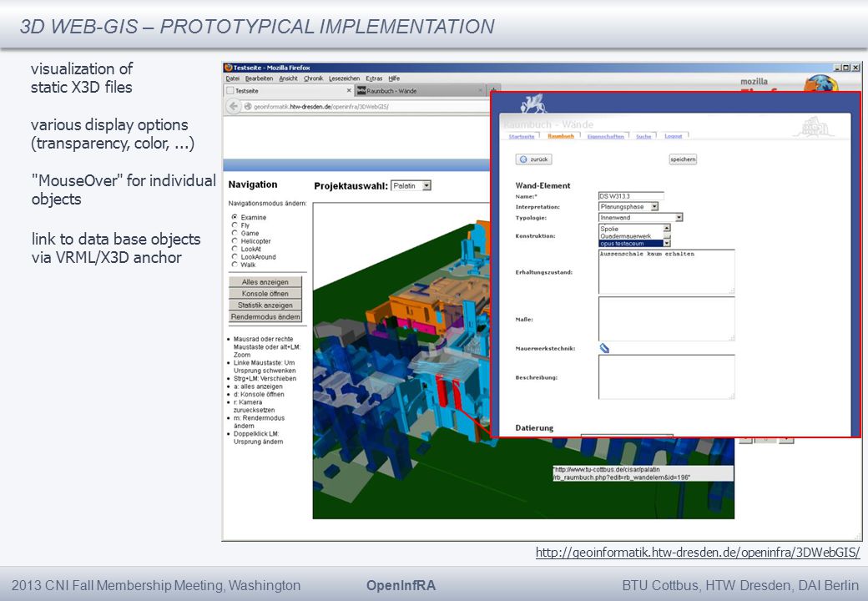Click the zurück button
Viewport: 868px width, 601px height.
point(533,159)
